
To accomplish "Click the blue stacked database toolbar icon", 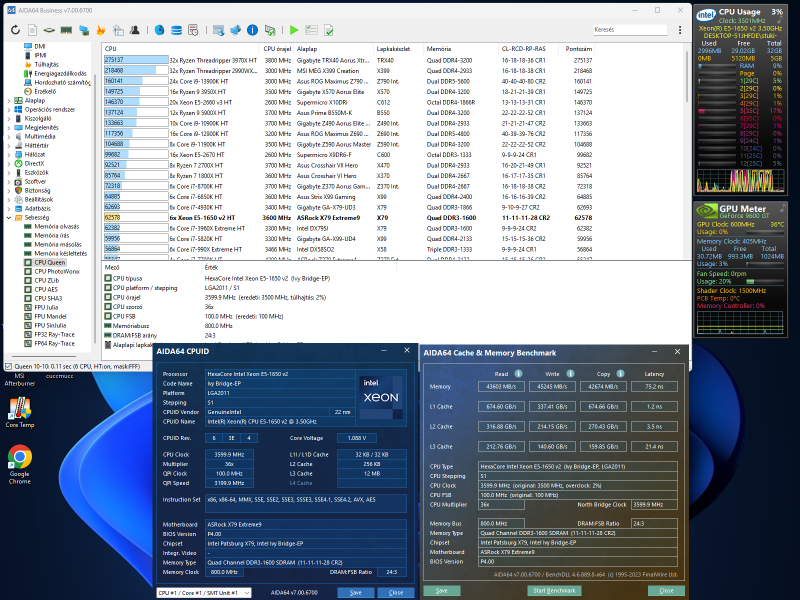I will click(x=177, y=30).
